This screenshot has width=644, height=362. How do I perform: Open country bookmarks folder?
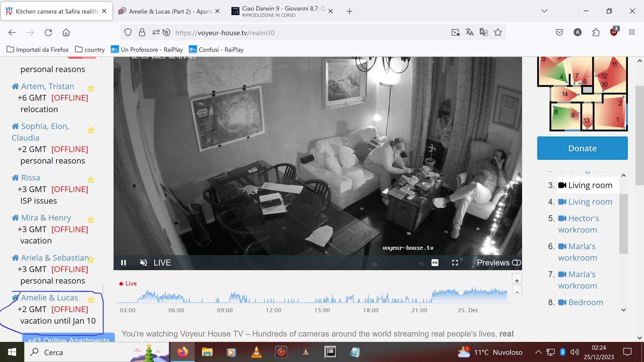[x=90, y=50]
